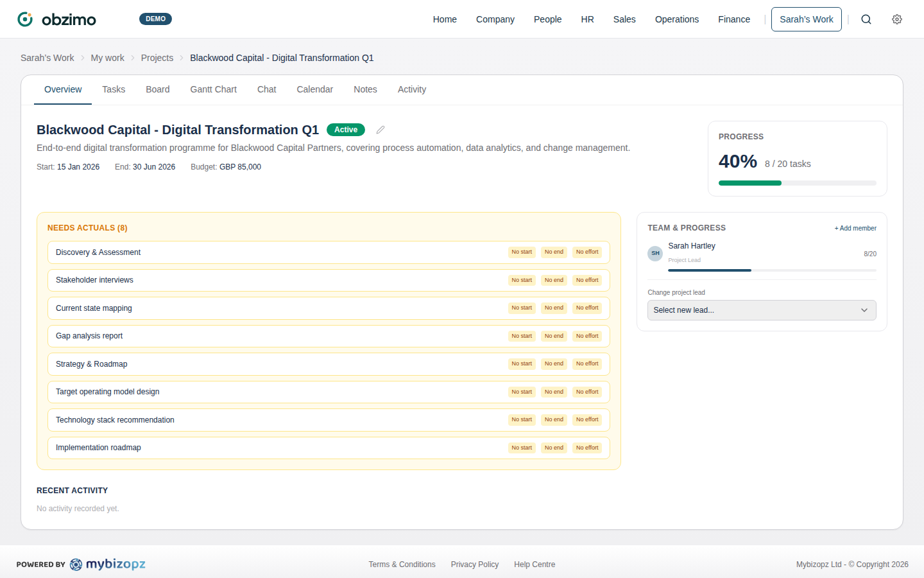Open the Strategy & Roadmap task row
Viewport: 924px width, 578px height.
(329, 364)
